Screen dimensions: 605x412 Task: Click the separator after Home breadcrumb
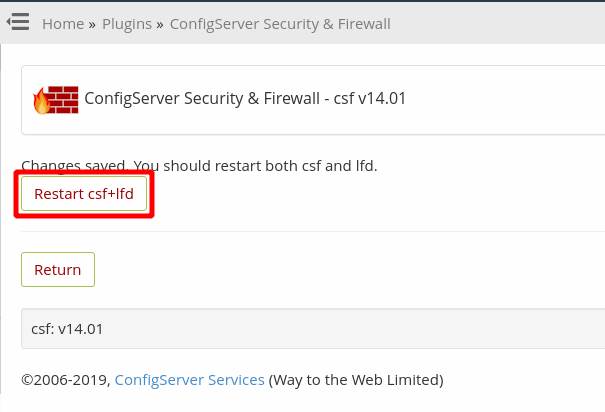[x=91, y=23]
